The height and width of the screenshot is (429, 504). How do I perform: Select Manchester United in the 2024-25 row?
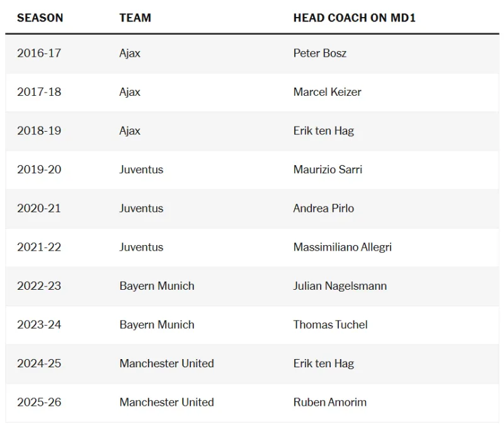tap(166, 363)
